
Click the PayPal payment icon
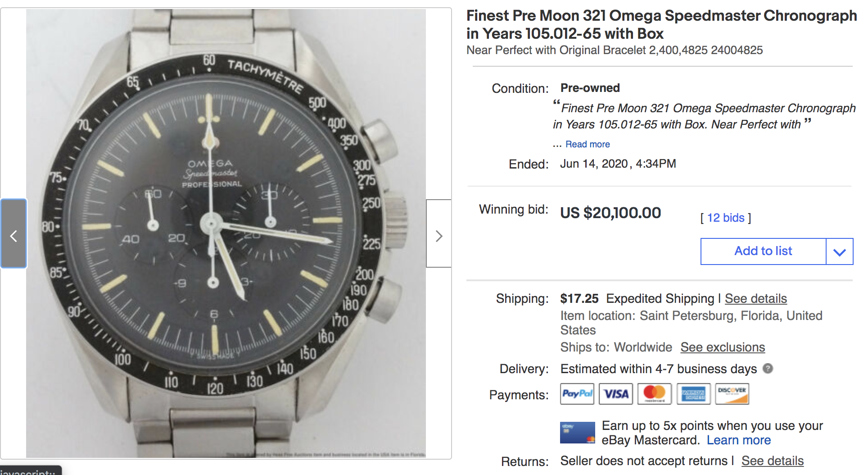click(577, 394)
